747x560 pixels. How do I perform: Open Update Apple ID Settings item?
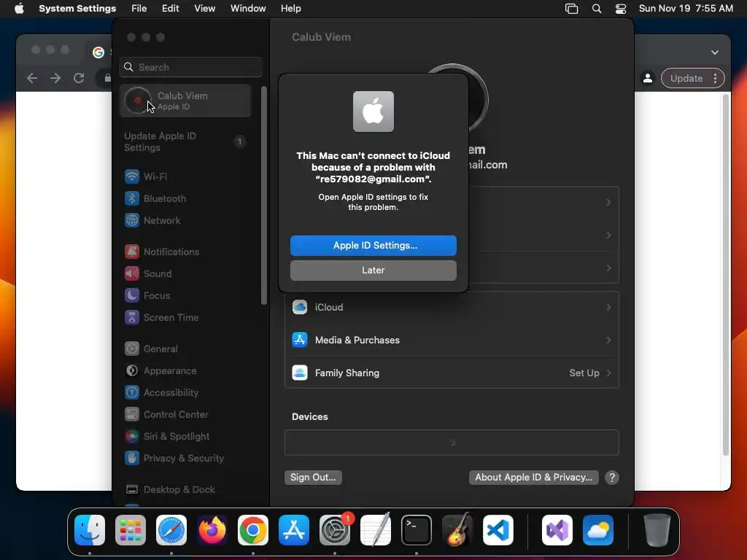(x=186, y=142)
